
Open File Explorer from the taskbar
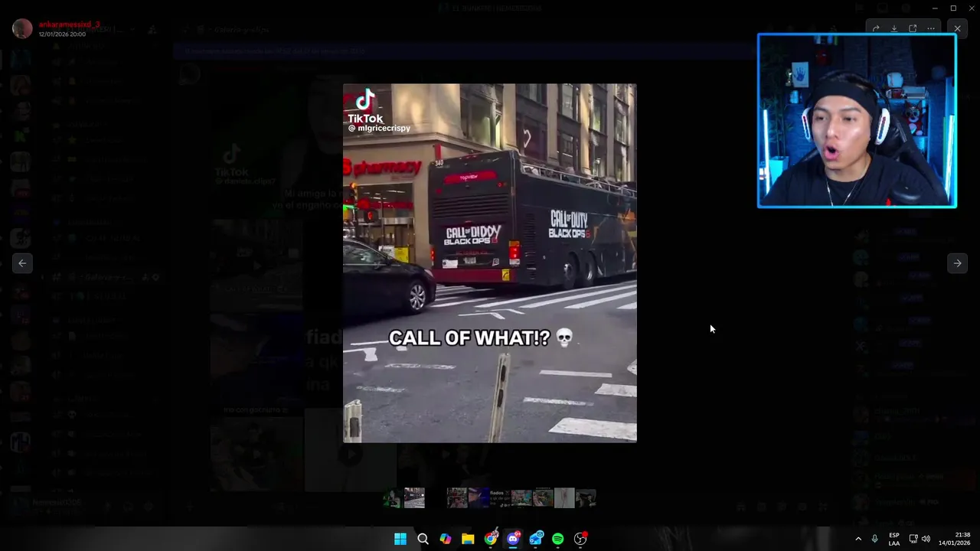point(468,539)
